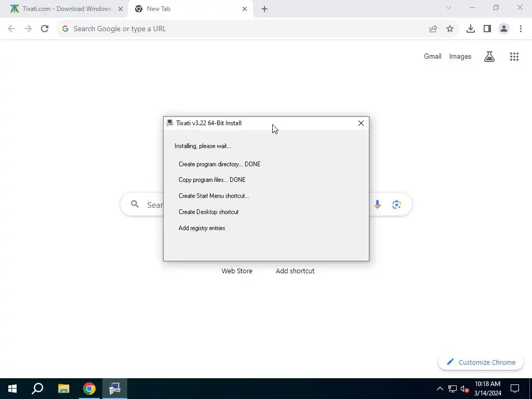532x399 pixels.
Task: Click the 'Tixati v3.22 64-Bit Install' title
Action: (209, 123)
